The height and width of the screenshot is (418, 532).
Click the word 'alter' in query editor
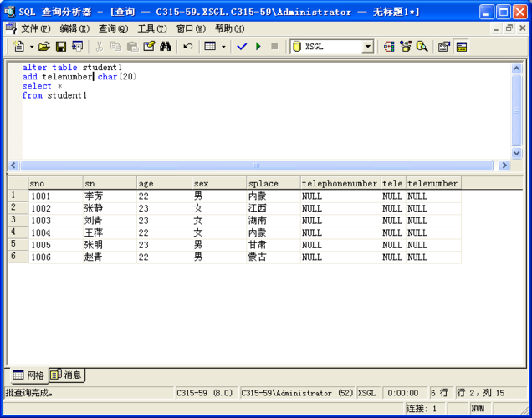coord(34,67)
